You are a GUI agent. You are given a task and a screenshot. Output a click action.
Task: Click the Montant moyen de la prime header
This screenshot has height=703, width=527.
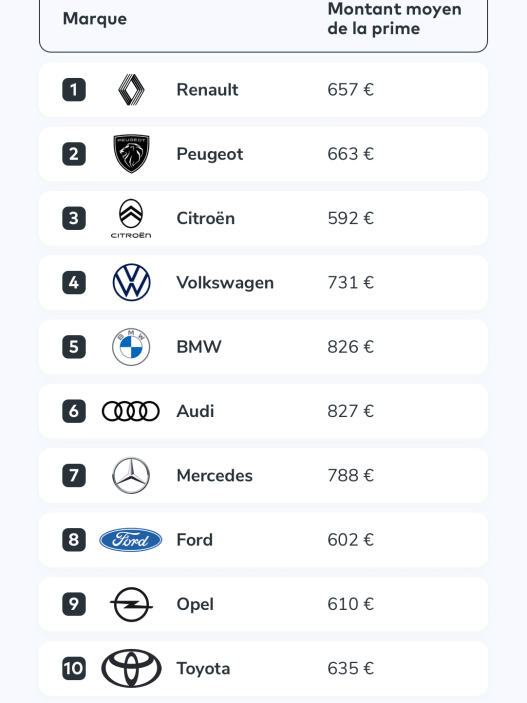coord(394,19)
